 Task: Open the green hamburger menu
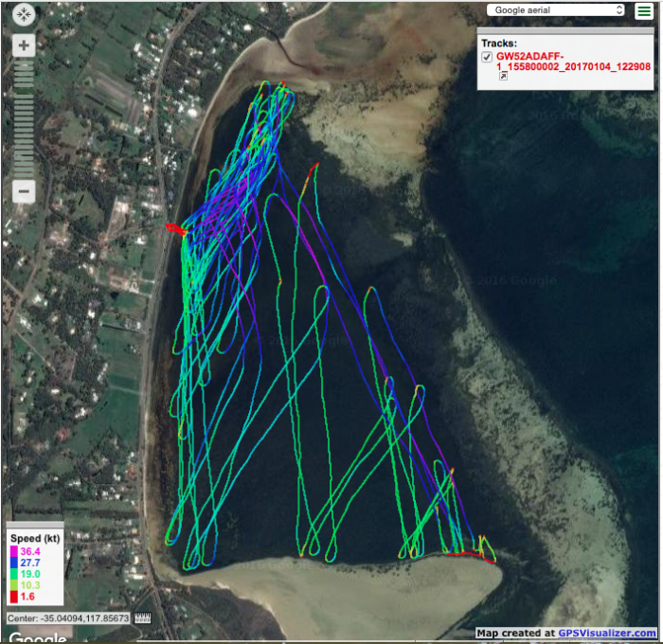point(643,10)
